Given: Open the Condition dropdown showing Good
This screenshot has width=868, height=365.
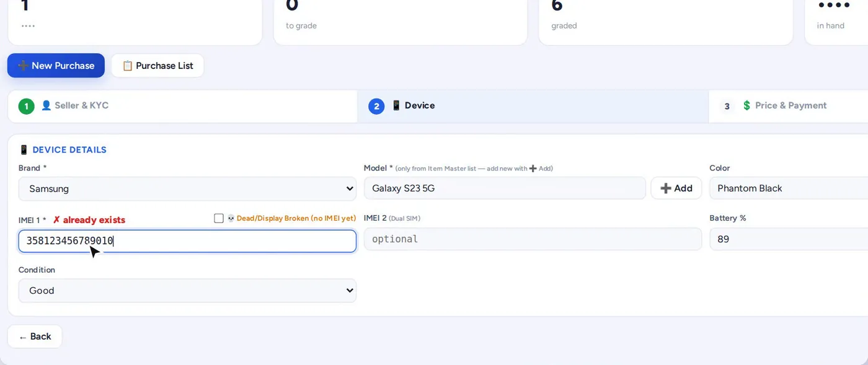Looking at the screenshot, I should (x=187, y=291).
